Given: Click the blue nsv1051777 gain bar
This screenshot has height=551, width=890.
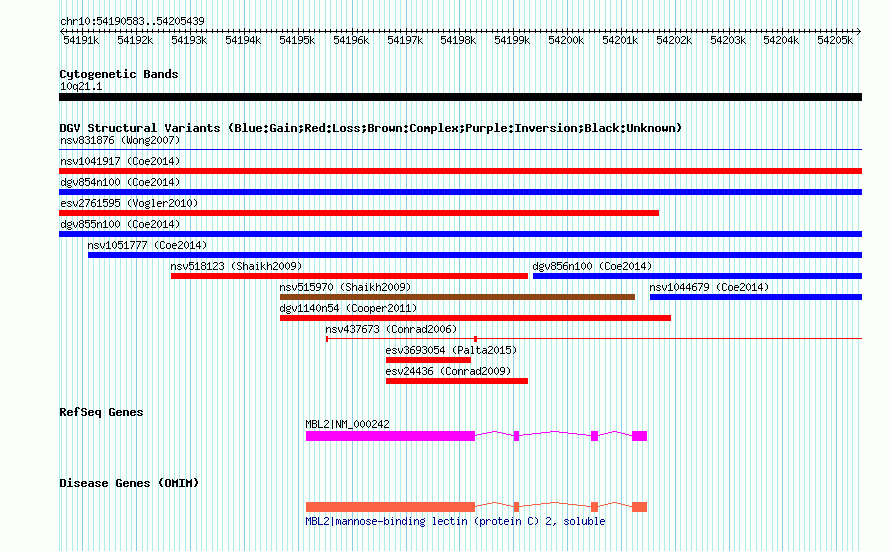Looking at the screenshot, I should [x=475, y=255].
